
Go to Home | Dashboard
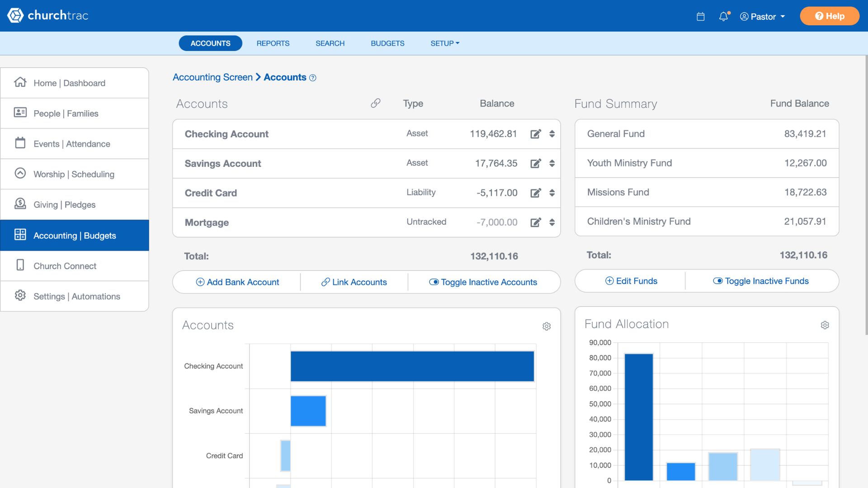75,83
